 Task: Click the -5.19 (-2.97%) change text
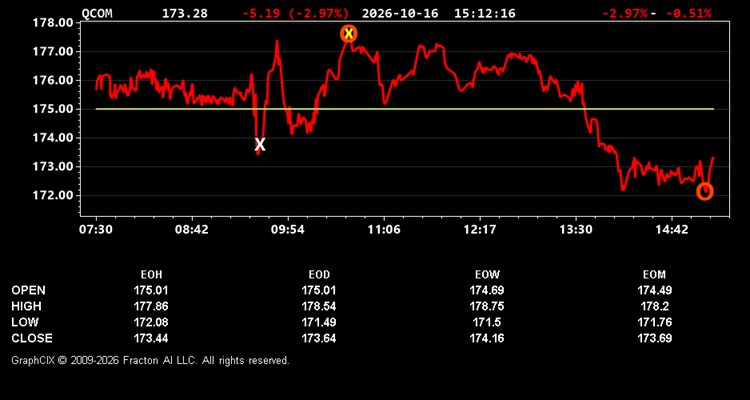[296, 13]
